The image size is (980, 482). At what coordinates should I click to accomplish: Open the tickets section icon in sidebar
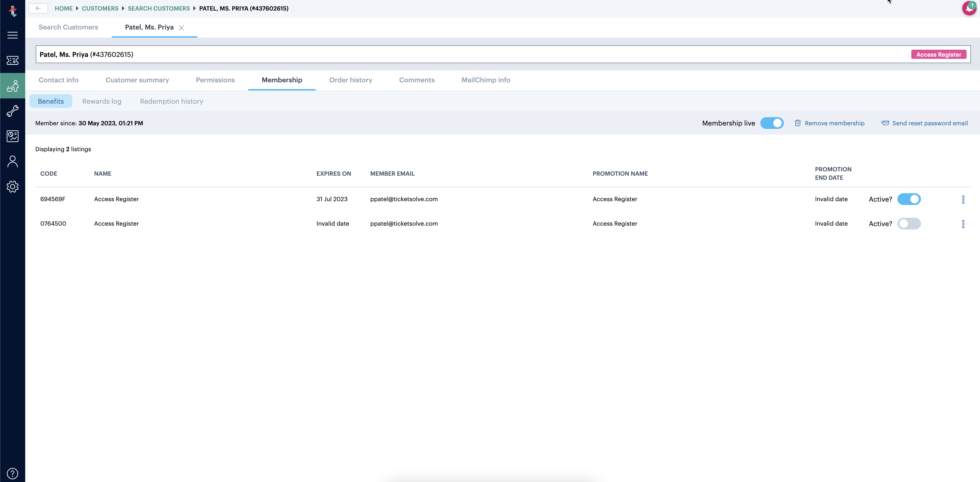(x=12, y=60)
